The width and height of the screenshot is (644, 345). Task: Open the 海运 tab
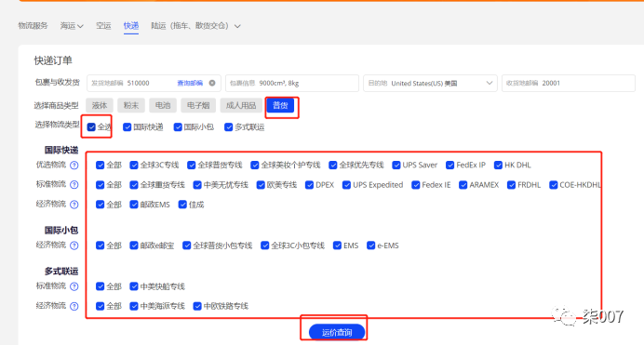[x=68, y=26]
